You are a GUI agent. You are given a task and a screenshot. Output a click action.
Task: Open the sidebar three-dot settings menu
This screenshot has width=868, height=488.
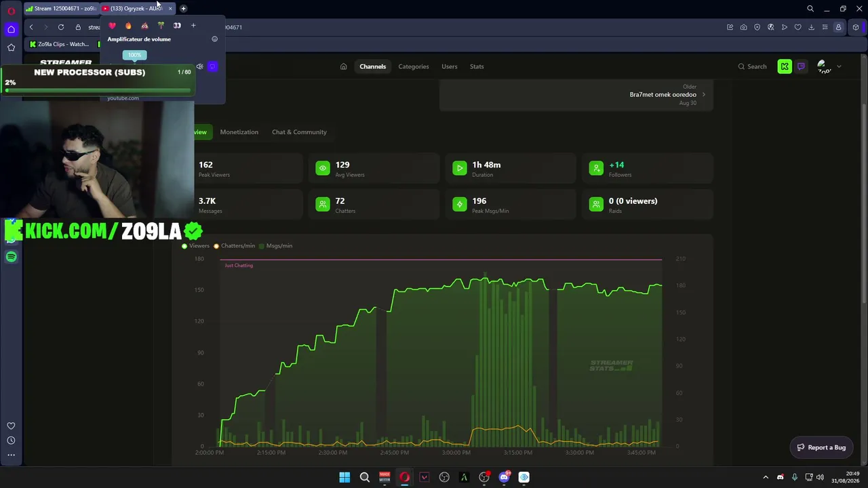pyautogui.click(x=11, y=455)
